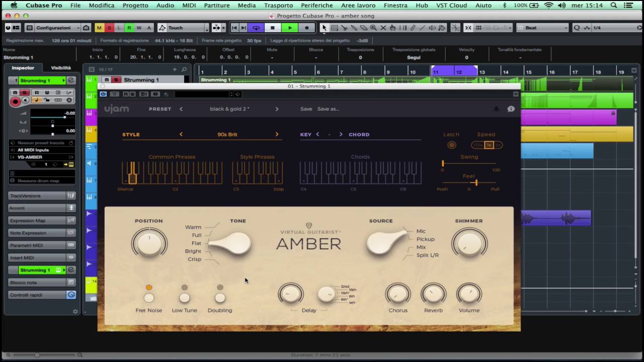Viewport: 644px width, 362px height.
Task: Select the Play speaker tool
Action: click(432, 28)
